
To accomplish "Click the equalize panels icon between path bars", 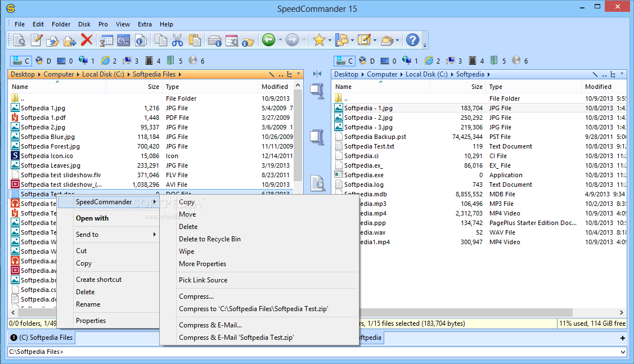I will (x=317, y=74).
